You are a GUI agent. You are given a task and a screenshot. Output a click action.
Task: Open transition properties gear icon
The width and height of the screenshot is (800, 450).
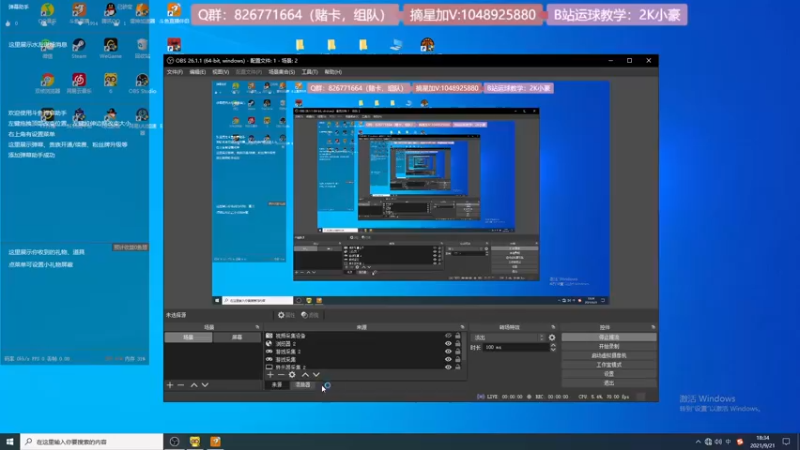pos(552,337)
